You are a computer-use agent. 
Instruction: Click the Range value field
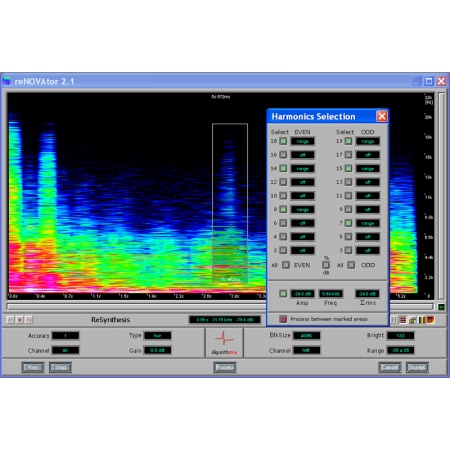[x=401, y=350]
